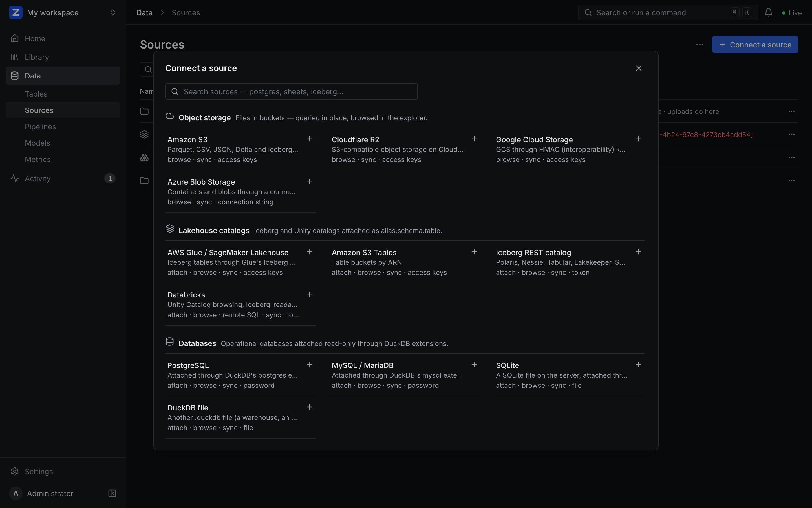Viewport: 812px width, 508px height.
Task: Click the Live status indicator
Action: click(x=791, y=13)
